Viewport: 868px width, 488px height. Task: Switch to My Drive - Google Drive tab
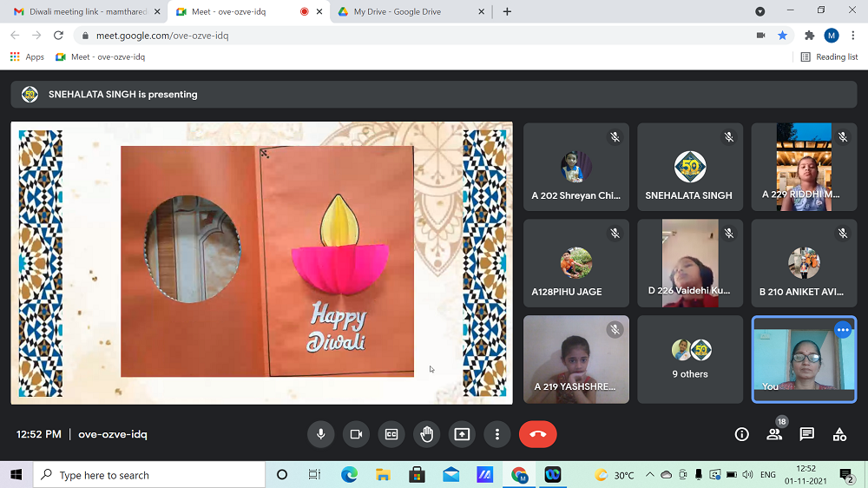397,11
